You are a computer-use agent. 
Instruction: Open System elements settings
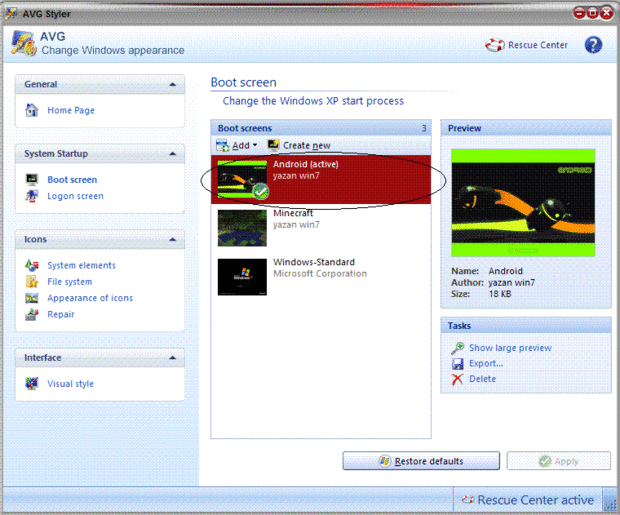tap(81, 265)
